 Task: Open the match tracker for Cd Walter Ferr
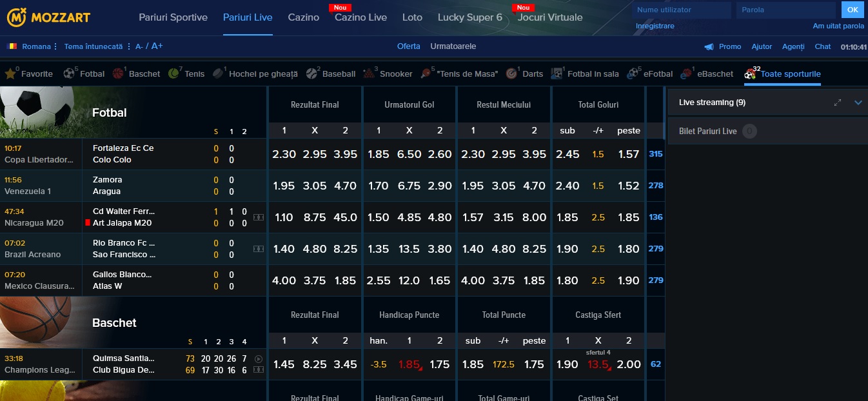click(x=259, y=217)
